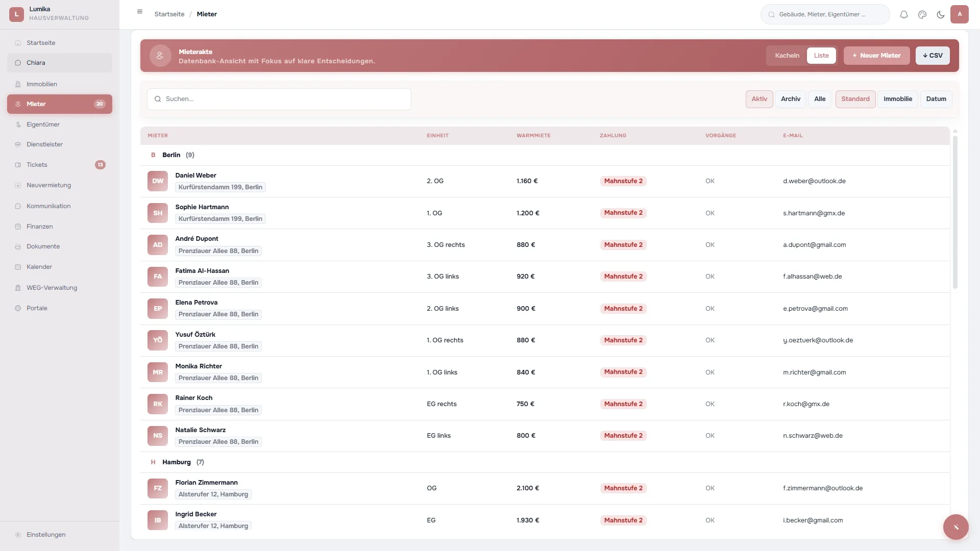This screenshot has width=980, height=551.
Task: Open the color theme palette icon
Action: pyautogui.click(x=922, y=14)
